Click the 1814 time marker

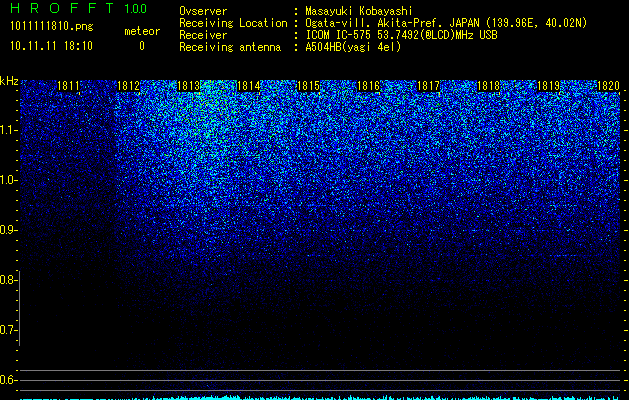click(249, 86)
